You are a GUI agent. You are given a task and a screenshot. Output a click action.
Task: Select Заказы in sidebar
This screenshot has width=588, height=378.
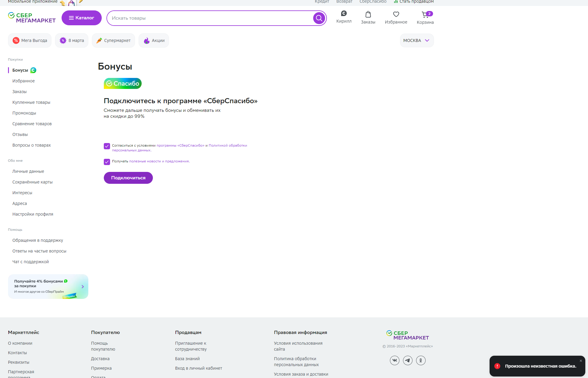pyautogui.click(x=20, y=92)
